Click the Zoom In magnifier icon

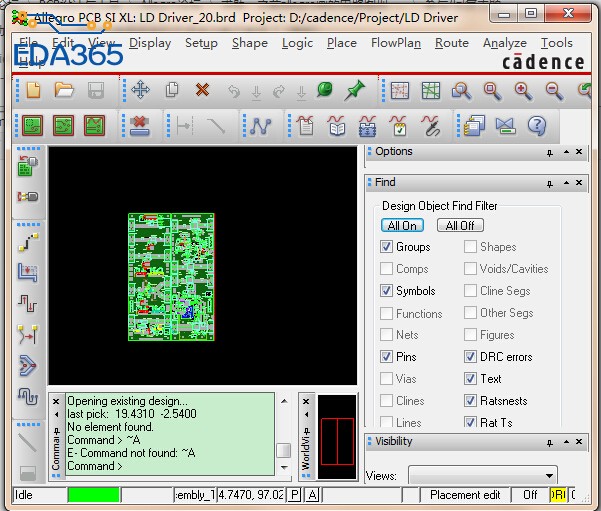point(523,91)
